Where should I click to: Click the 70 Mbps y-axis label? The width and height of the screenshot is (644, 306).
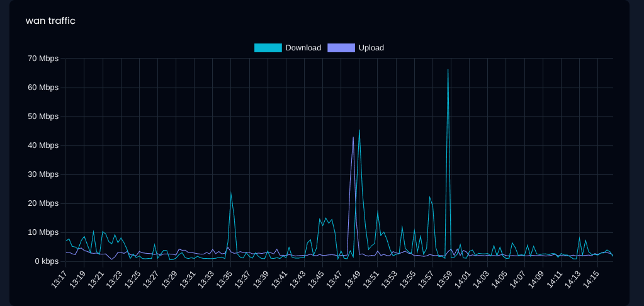click(x=43, y=59)
